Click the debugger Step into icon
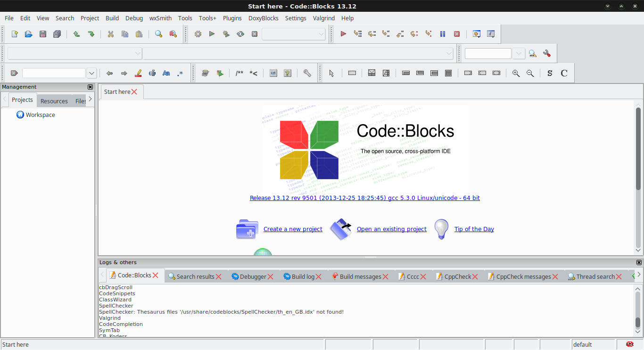644x350 pixels. tap(386, 34)
